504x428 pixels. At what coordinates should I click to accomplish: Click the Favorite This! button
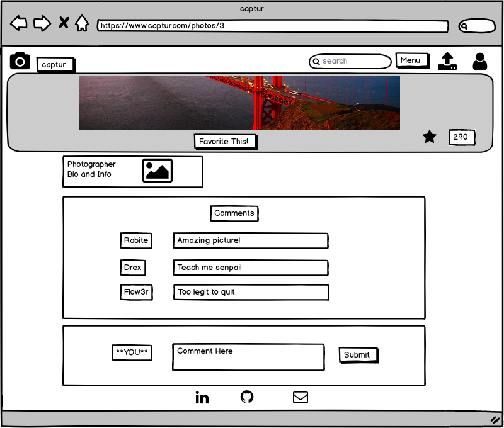click(x=225, y=142)
